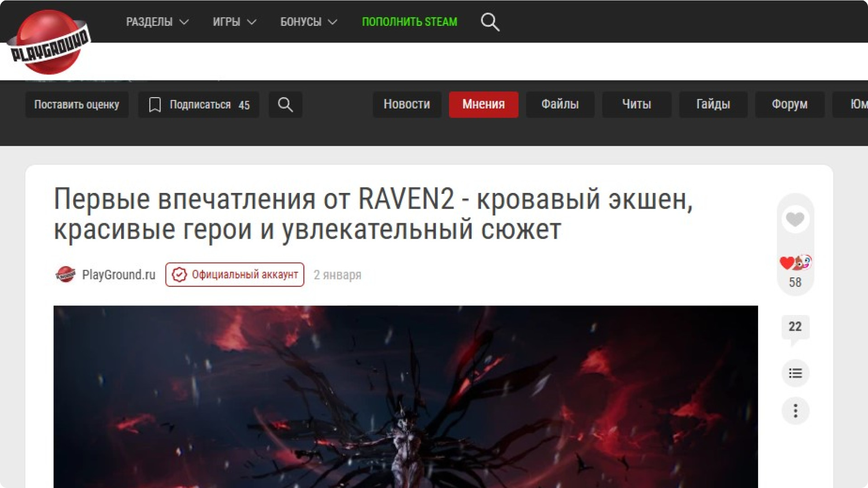
Task: Open the table of contents list icon
Action: [x=795, y=373]
